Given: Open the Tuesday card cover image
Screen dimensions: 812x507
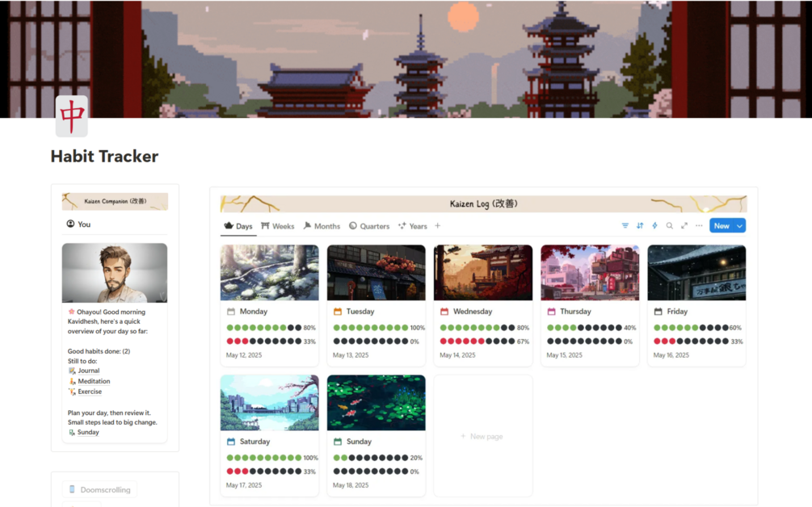Looking at the screenshot, I should 376,273.
